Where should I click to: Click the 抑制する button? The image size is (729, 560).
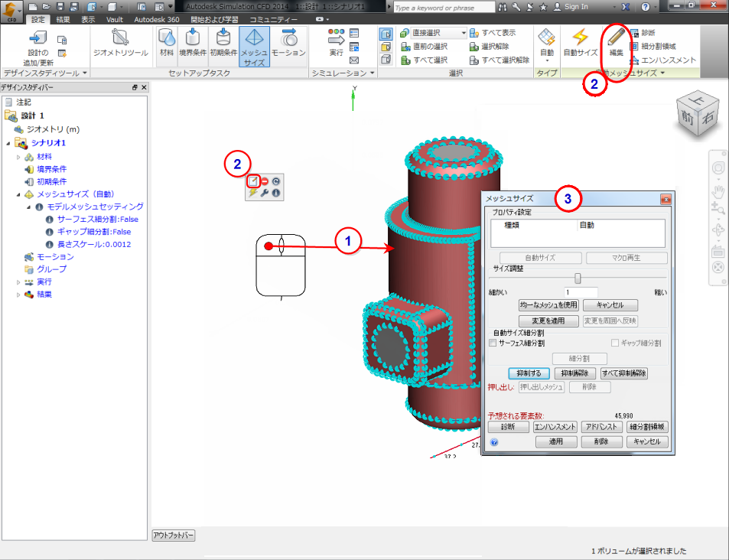(x=529, y=373)
